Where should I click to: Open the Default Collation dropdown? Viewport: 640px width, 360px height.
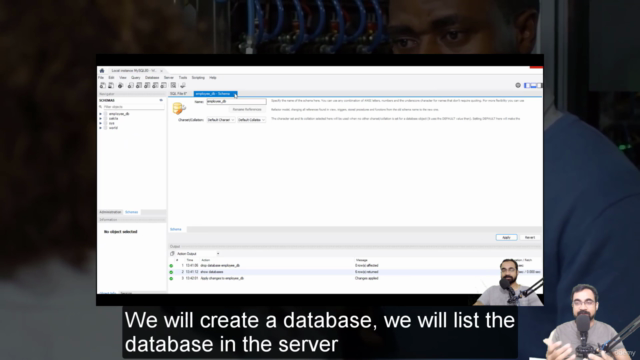[251, 120]
